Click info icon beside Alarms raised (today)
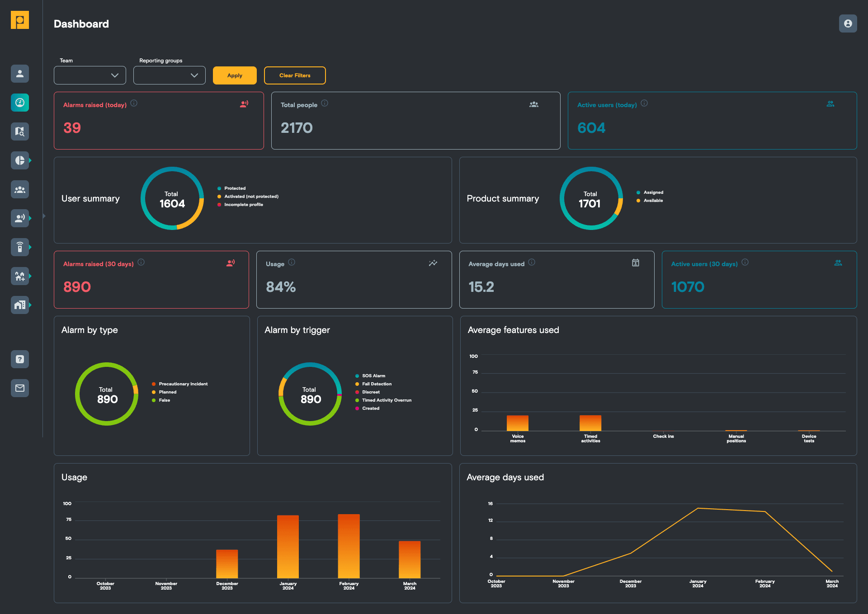The image size is (868, 614). [x=134, y=103]
